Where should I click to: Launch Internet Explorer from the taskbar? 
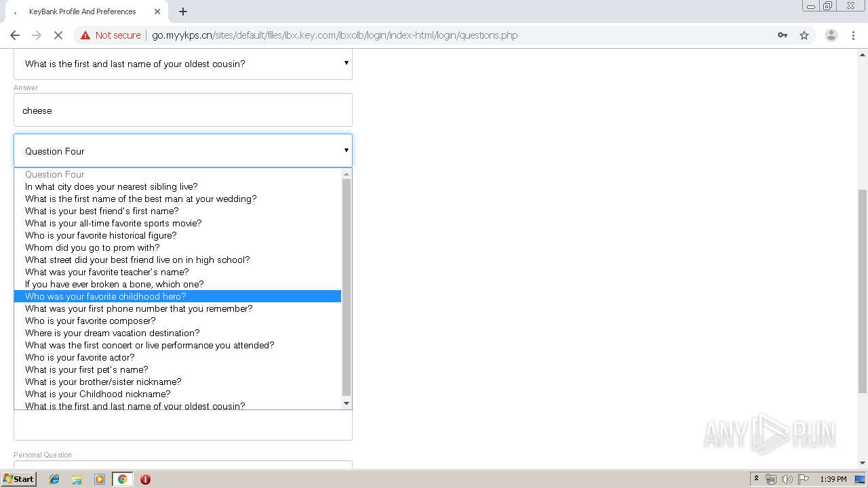point(54,479)
